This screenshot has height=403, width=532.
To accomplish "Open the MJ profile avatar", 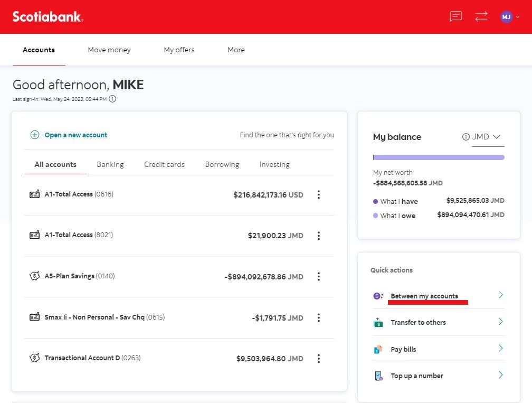I will pos(506,16).
